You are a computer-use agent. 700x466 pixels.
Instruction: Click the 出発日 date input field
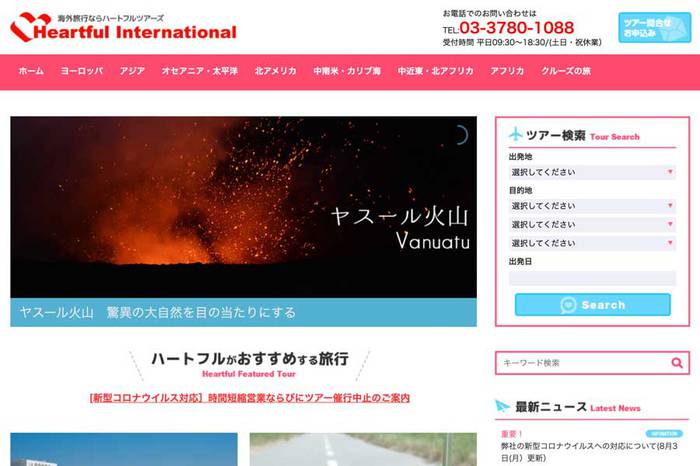coord(592,278)
